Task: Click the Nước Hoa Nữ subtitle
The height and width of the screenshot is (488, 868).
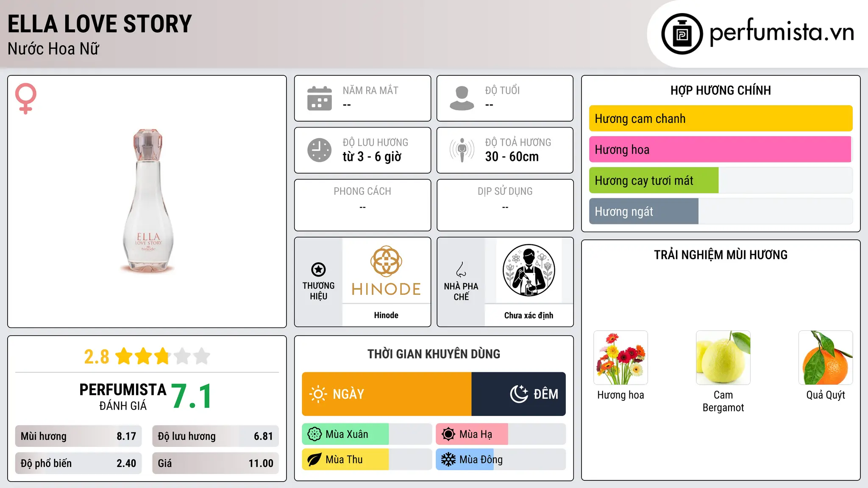Action: [53, 49]
